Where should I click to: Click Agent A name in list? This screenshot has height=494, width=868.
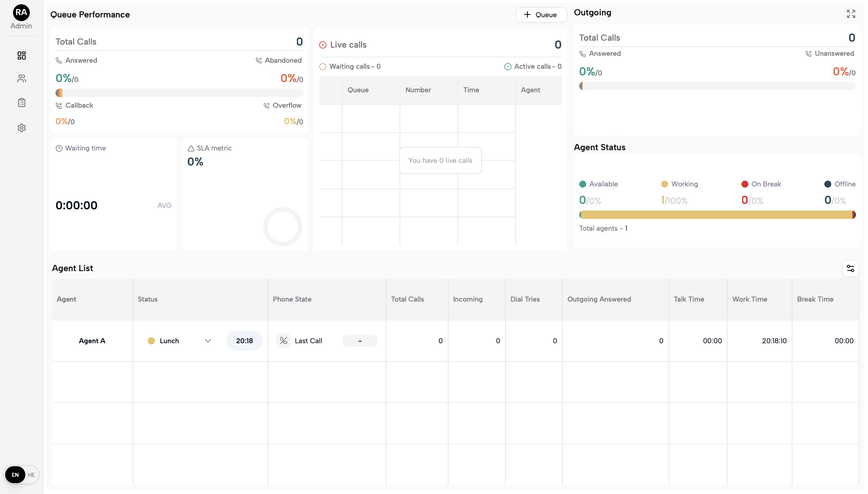(92, 341)
